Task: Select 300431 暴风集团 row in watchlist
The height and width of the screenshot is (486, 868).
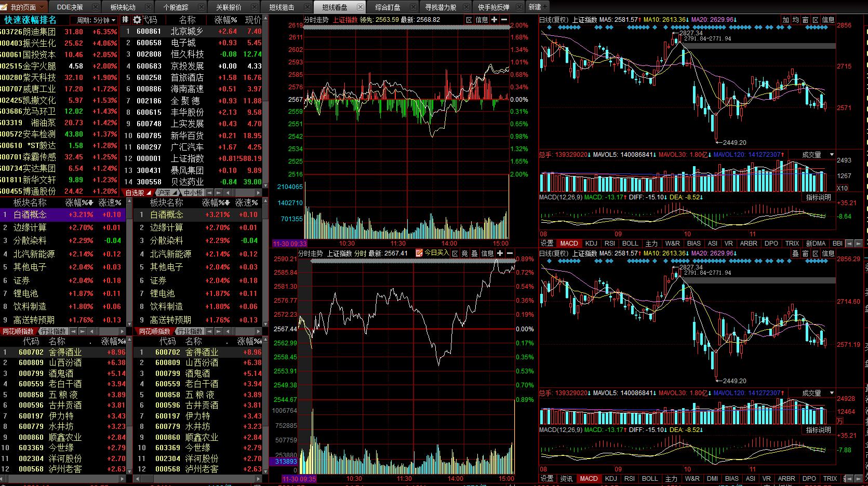Action: (191, 170)
